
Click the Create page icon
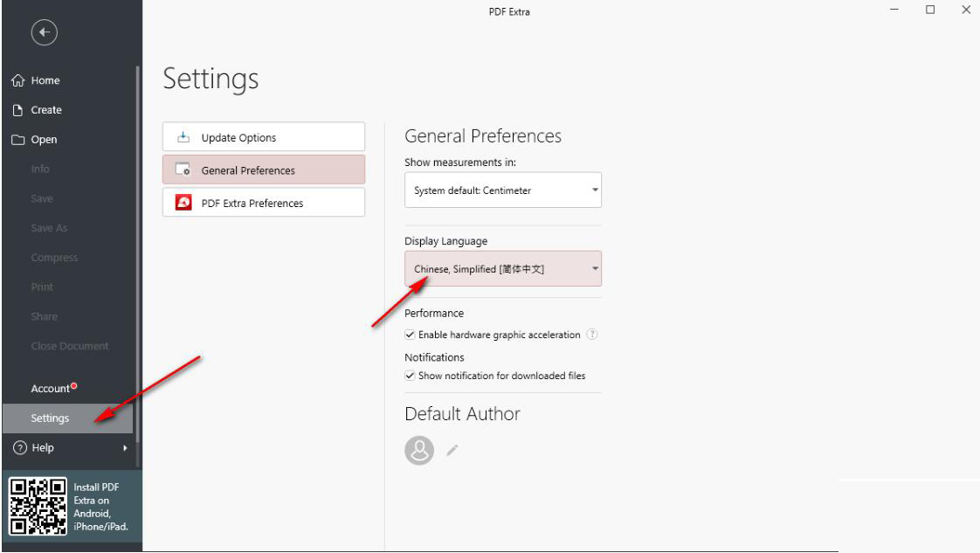[x=18, y=110]
